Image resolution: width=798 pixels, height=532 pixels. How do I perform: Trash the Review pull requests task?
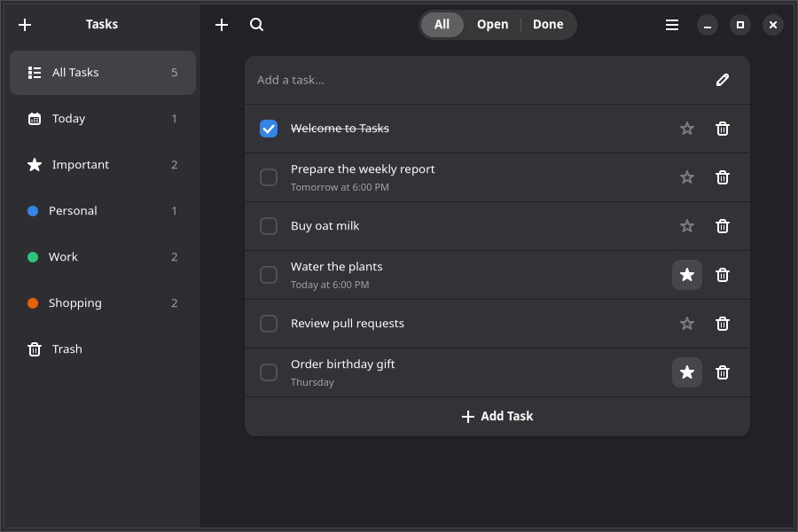[722, 324]
